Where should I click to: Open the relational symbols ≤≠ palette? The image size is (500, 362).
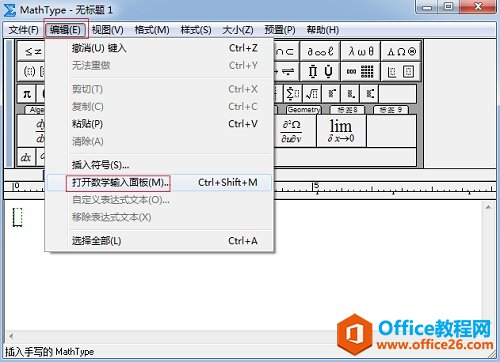[31, 51]
